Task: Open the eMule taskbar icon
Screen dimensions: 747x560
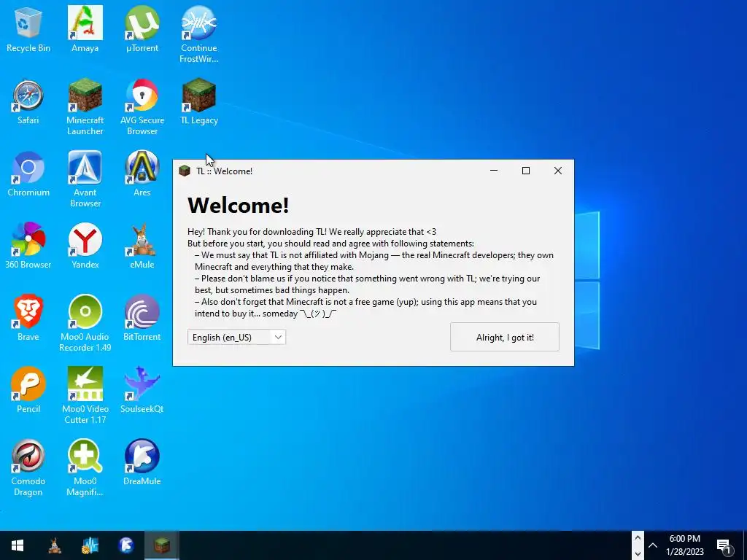Action: (55, 545)
